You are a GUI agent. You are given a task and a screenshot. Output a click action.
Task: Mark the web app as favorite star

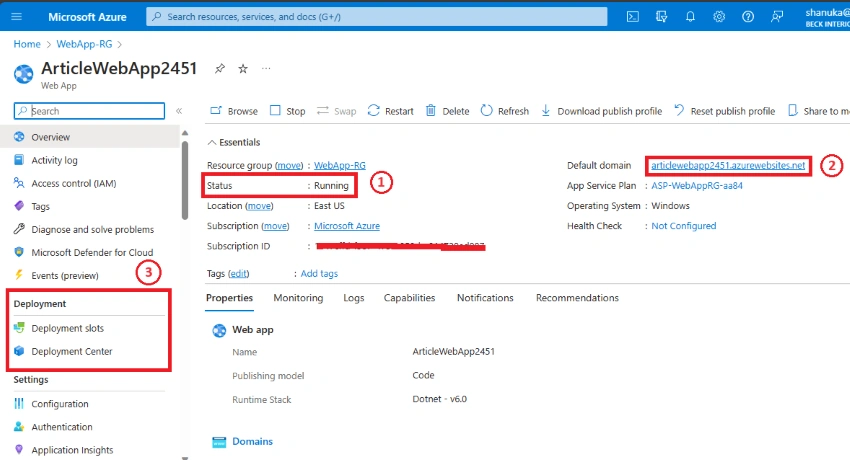coord(243,69)
